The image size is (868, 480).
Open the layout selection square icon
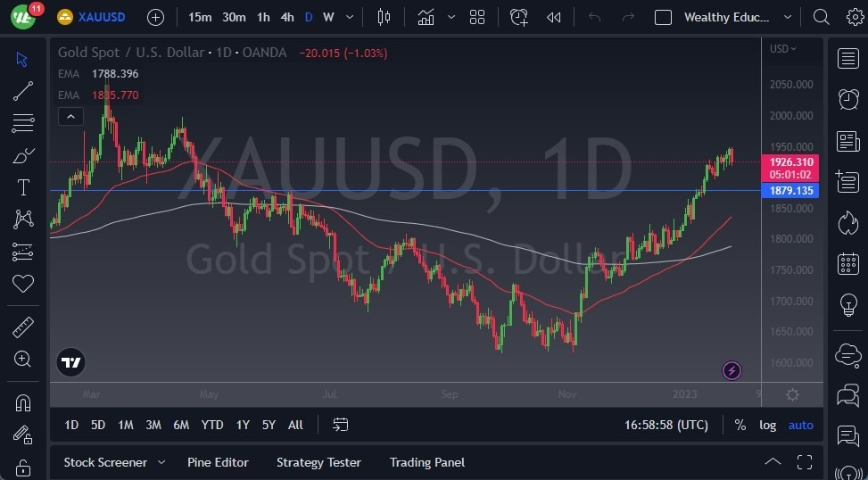tap(663, 17)
